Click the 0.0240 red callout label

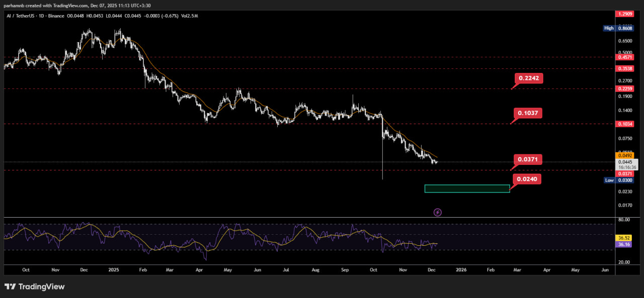(527, 179)
